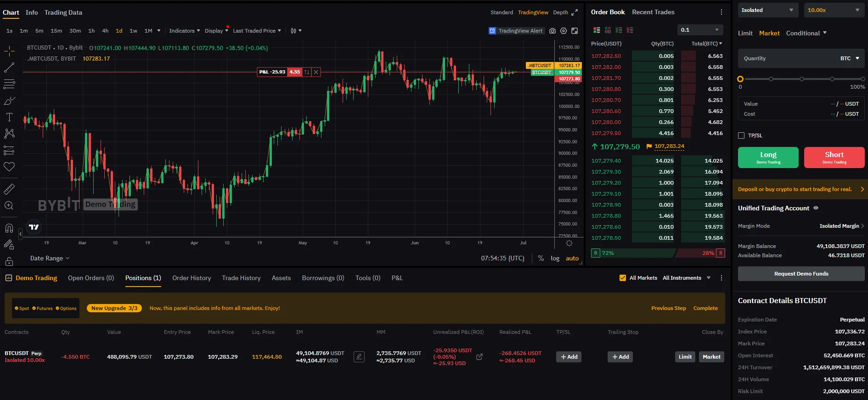Image resolution: width=868 pixels, height=400 pixels.
Task: Open the Display dropdown
Action: 216,31
